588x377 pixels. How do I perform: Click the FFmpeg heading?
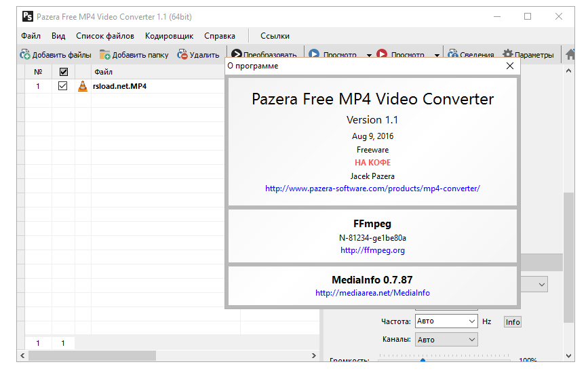pyautogui.click(x=372, y=224)
